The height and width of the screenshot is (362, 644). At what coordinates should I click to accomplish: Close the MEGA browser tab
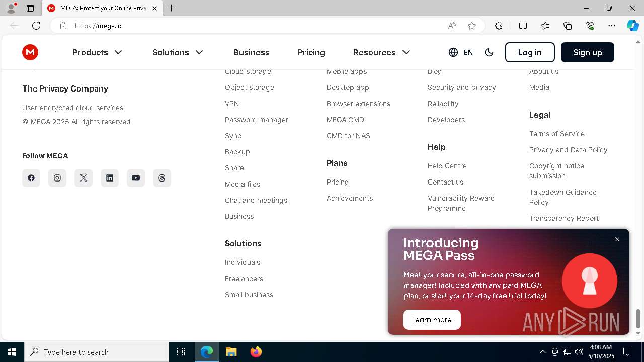tap(154, 8)
